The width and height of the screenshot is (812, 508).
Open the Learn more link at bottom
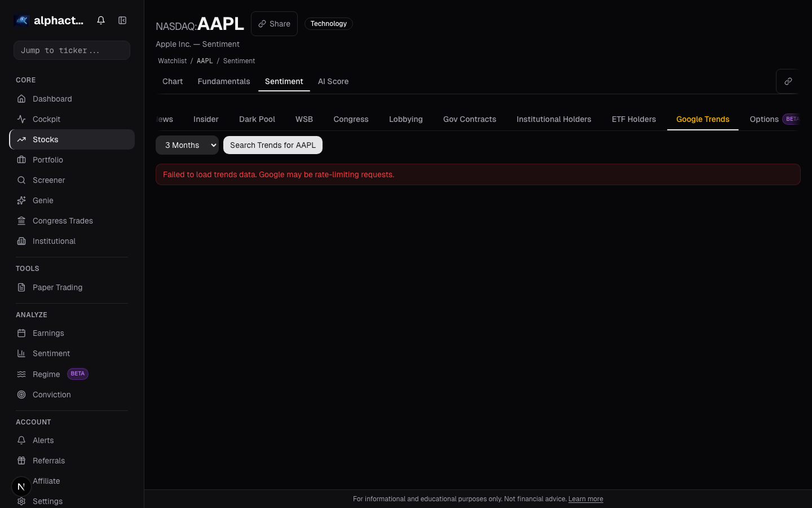[x=585, y=499]
